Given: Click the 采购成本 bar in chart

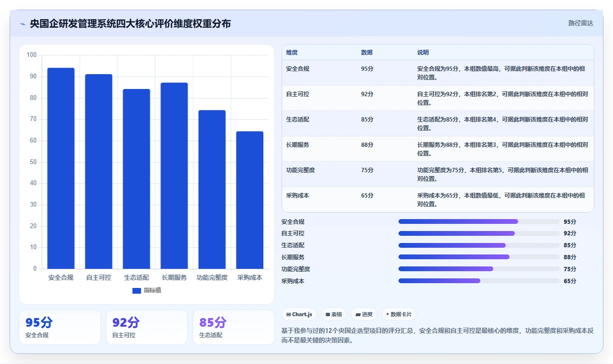Looking at the screenshot, I should coord(250,200).
